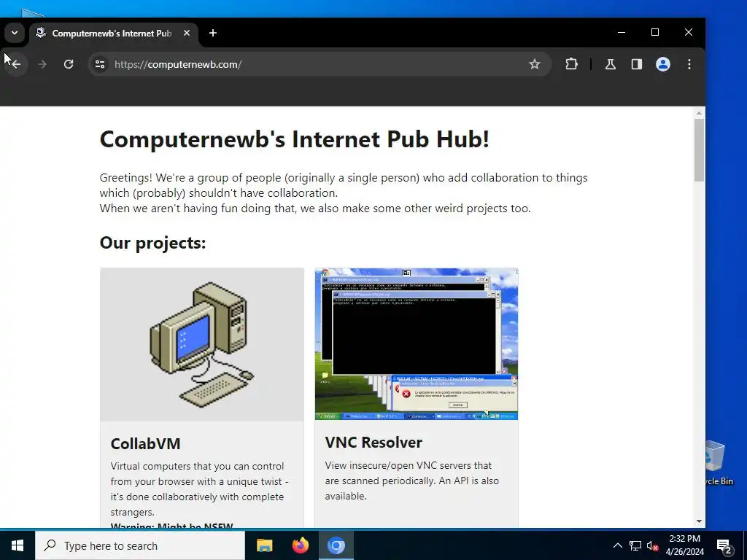Click the page scrollbar thumb
Image resolution: width=747 pixels, height=560 pixels.
699,150
